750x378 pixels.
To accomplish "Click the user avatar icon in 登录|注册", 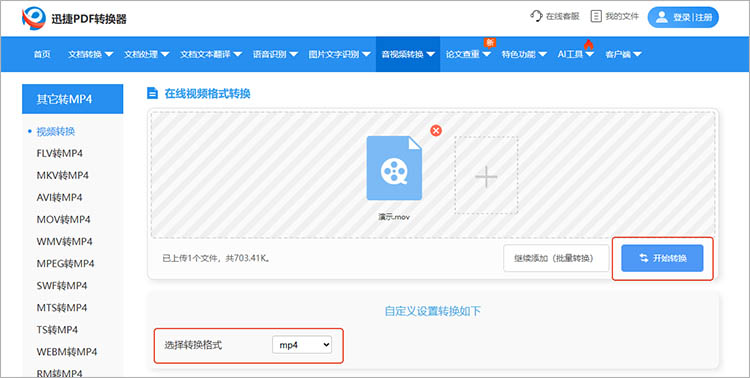I will click(662, 17).
